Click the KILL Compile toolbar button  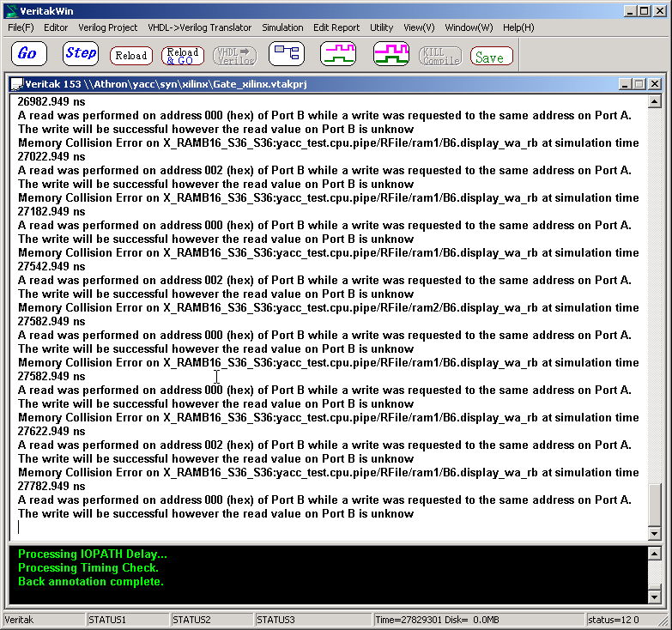pyautogui.click(x=440, y=56)
